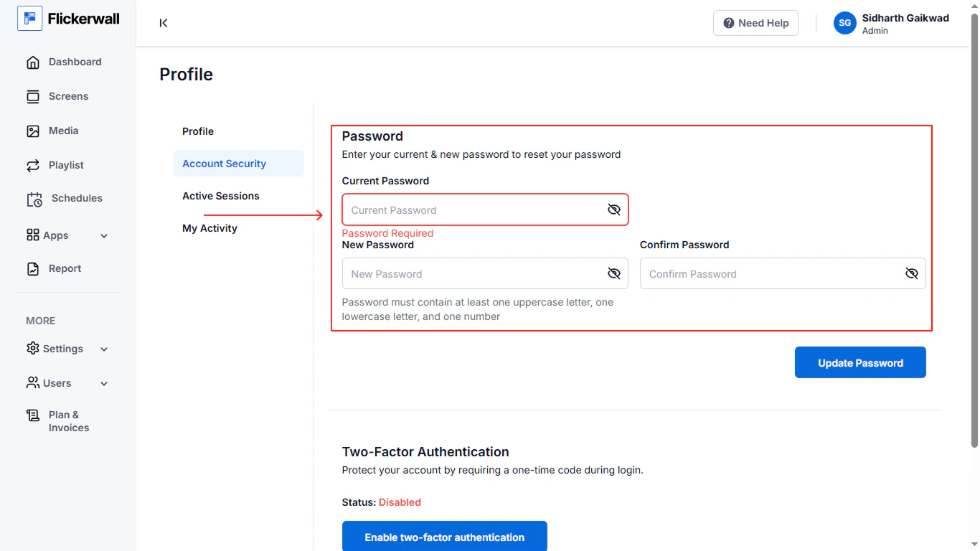Click the Users people icon
The width and height of the screenshot is (980, 551).
[33, 382]
